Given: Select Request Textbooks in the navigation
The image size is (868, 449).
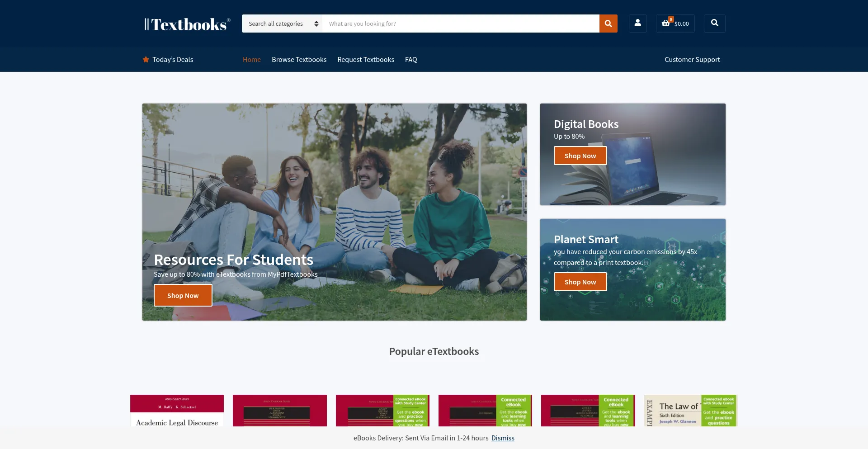Looking at the screenshot, I should pos(366,59).
